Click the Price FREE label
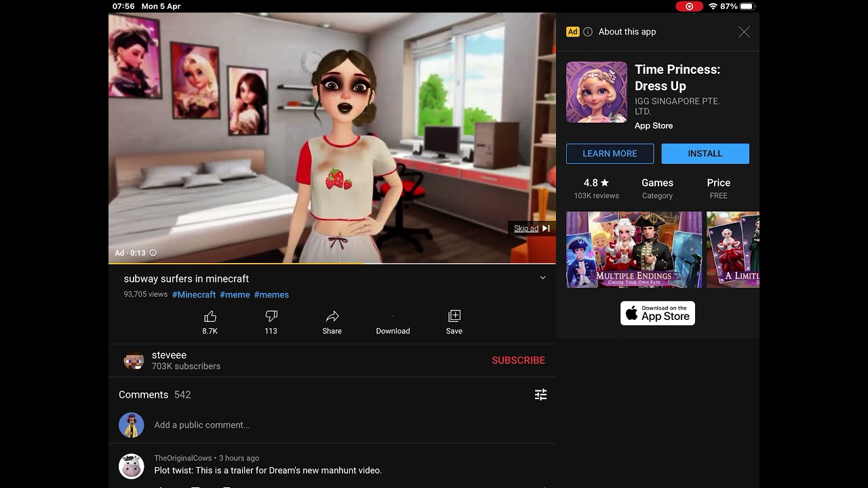Image resolution: width=868 pixels, height=488 pixels. pyautogui.click(x=718, y=188)
